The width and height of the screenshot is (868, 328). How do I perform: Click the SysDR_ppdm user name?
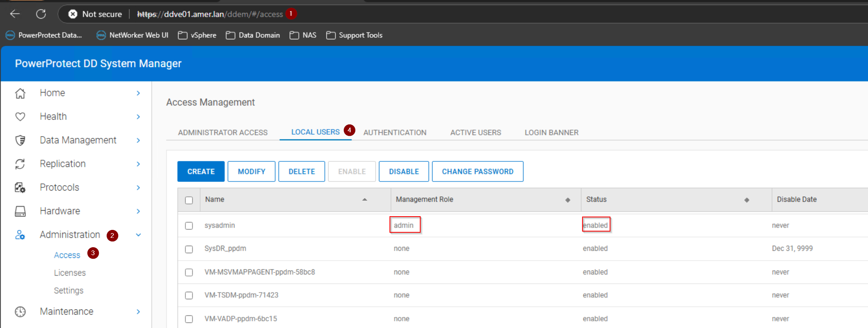tap(225, 248)
